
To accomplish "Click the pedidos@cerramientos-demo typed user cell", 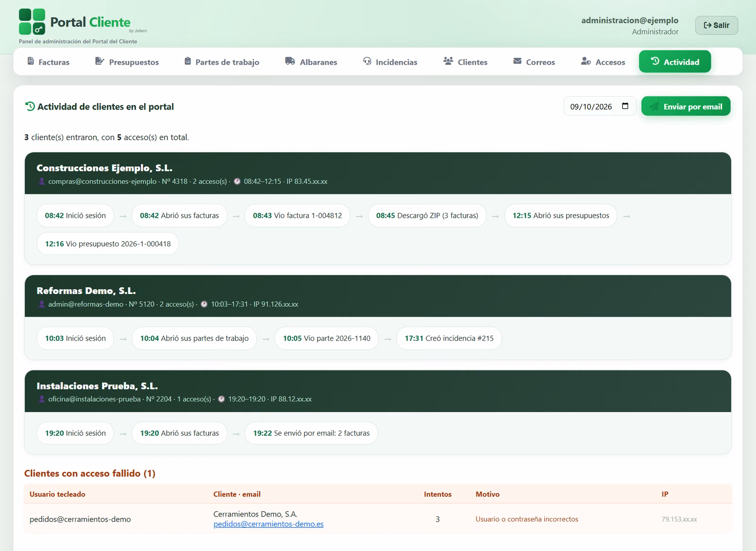I will (x=80, y=519).
